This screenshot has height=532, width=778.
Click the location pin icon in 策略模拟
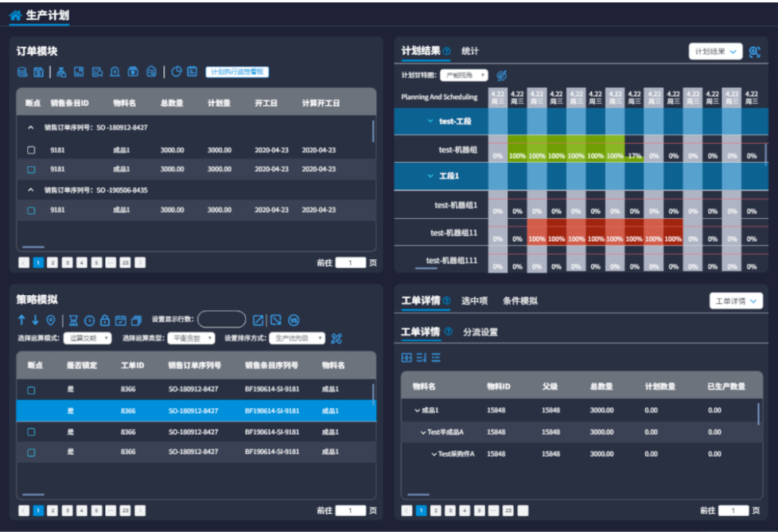[x=50, y=321]
